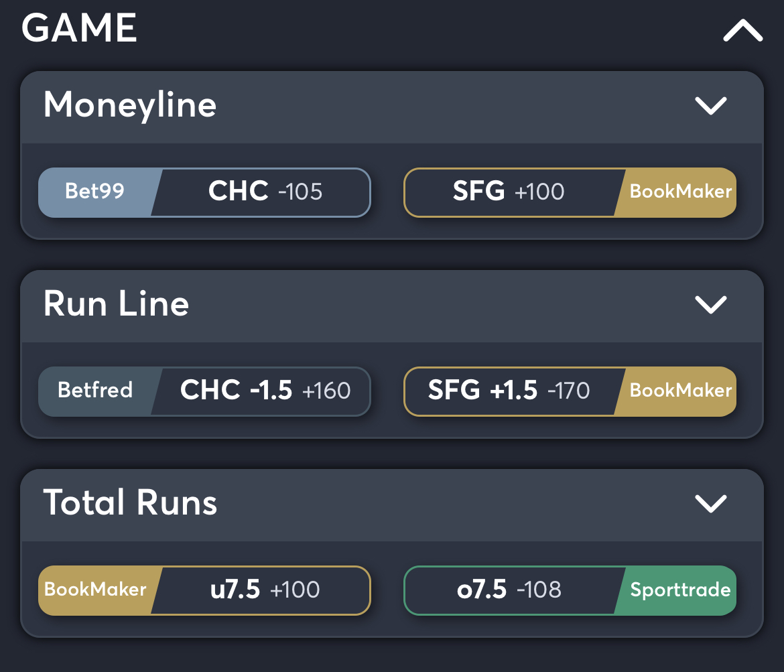The width and height of the screenshot is (784, 672).
Task: Expand the Run Line section chevron
Action: tap(712, 304)
